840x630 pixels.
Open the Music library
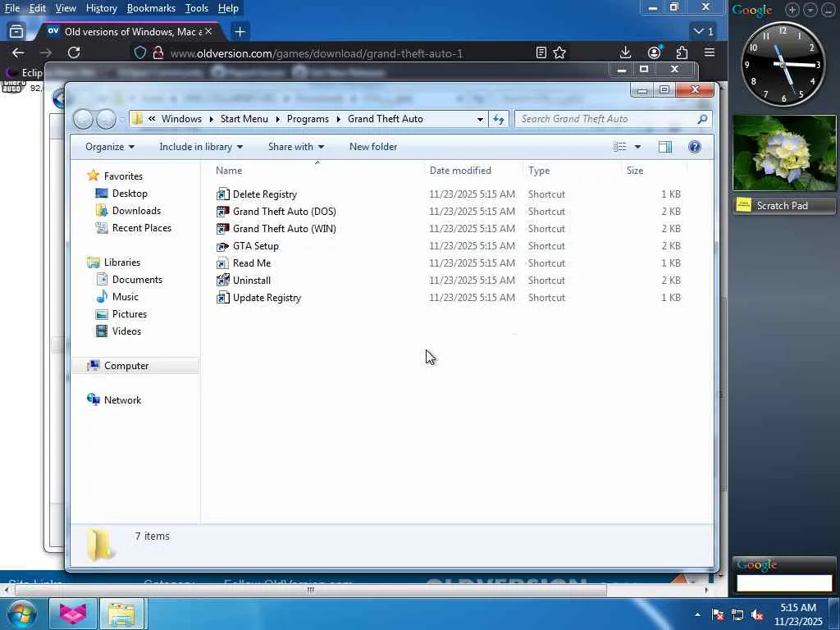pos(126,297)
